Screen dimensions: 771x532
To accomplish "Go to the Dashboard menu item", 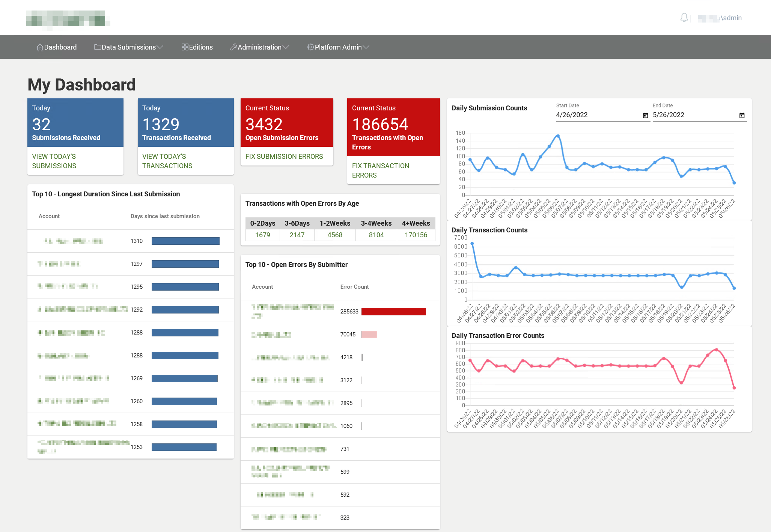I will (x=60, y=47).
